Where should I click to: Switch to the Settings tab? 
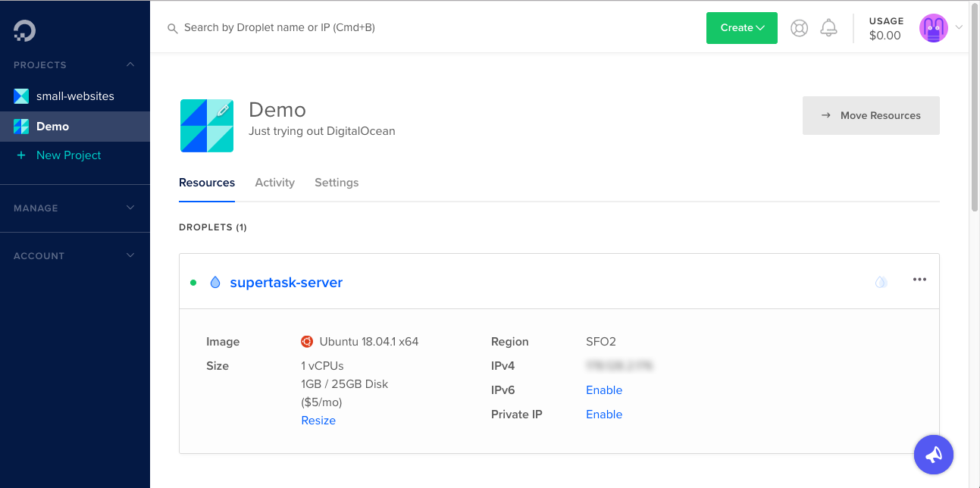pos(337,183)
